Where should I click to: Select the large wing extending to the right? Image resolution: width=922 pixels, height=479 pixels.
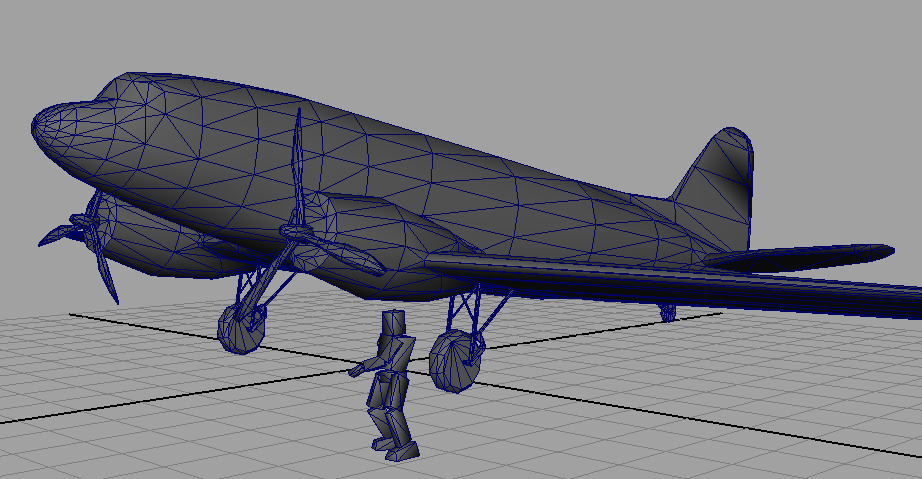[680, 282]
